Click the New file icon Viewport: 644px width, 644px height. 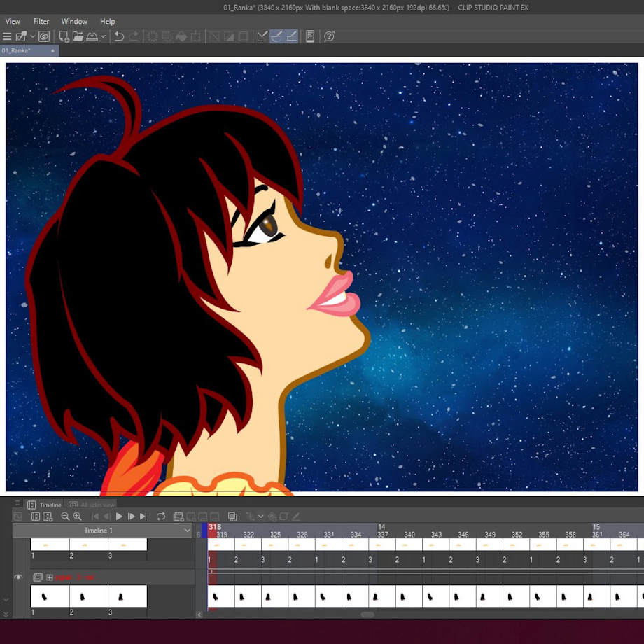point(64,36)
